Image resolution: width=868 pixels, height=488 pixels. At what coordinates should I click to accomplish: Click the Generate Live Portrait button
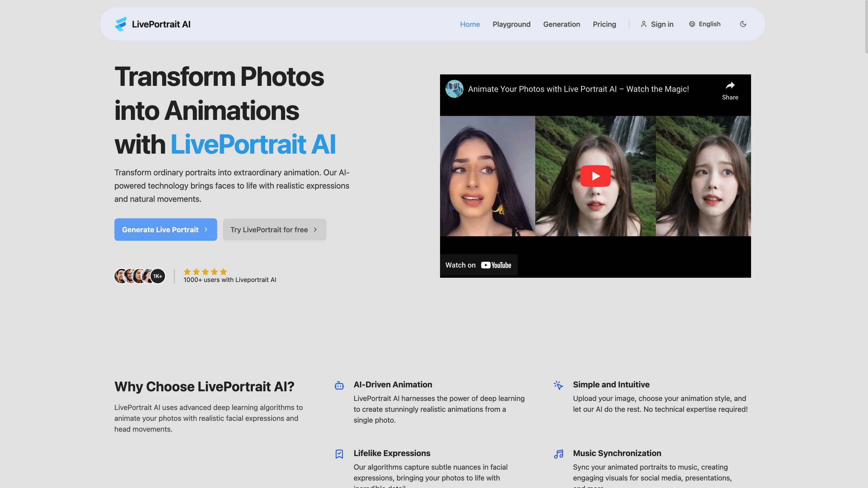pyautogui.click(x=165, y=229)
